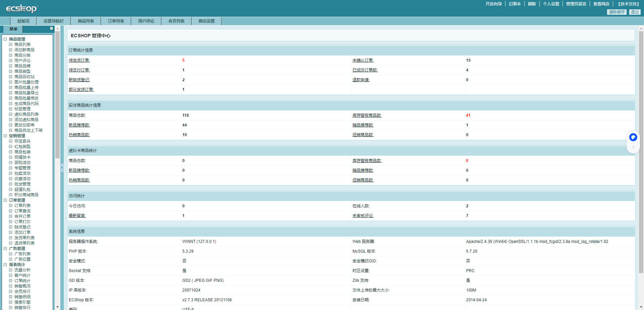Click the arrow icon beside 商品列表
The width and height of the screenshot is (644, 310).
tap(11, 45)
